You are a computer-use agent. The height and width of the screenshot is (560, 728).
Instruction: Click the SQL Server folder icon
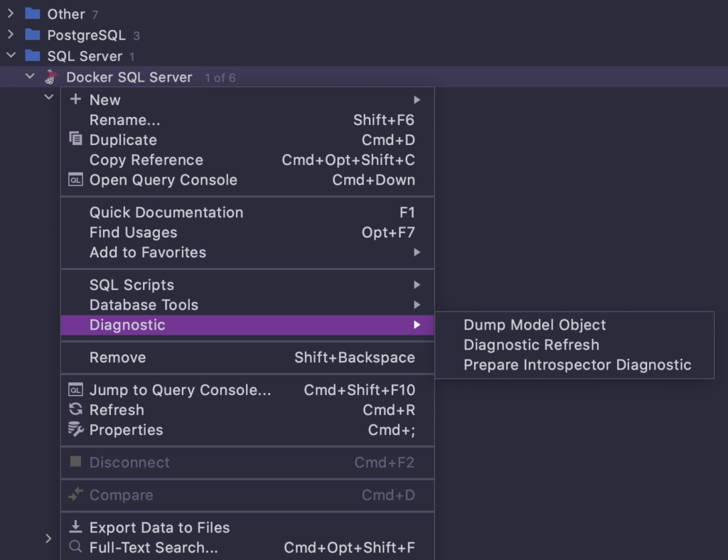[32, 55]
